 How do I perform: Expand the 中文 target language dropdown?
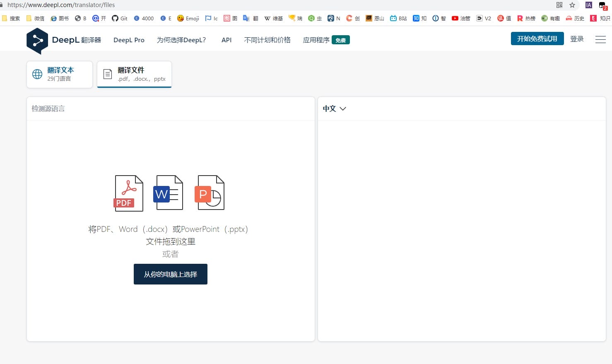click(334, 108)
